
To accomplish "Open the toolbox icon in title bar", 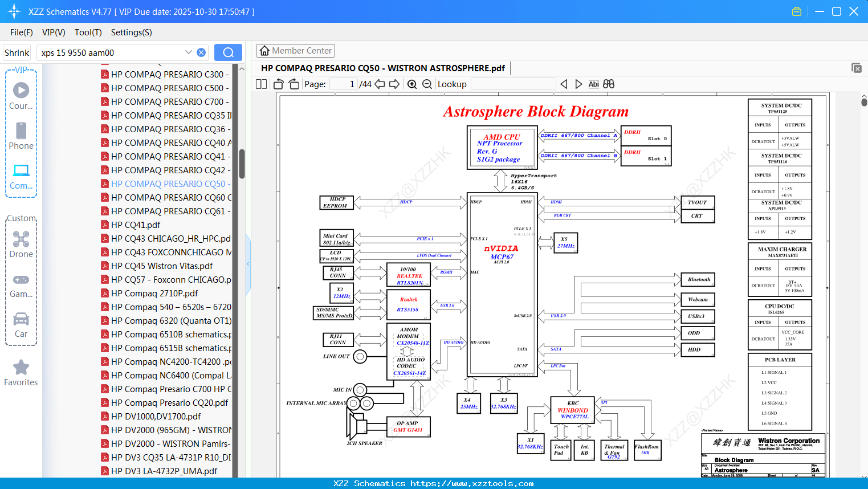I will click(x=797, y=11).
